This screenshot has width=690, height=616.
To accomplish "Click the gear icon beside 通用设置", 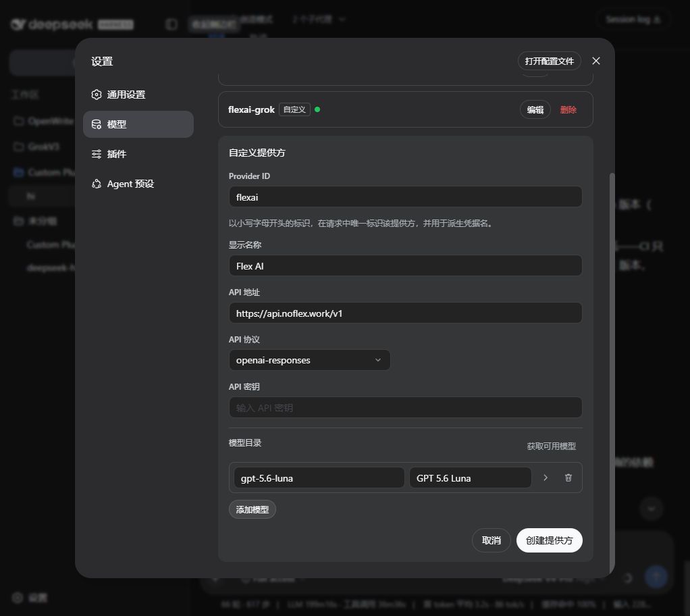I will tap(97, 95).
